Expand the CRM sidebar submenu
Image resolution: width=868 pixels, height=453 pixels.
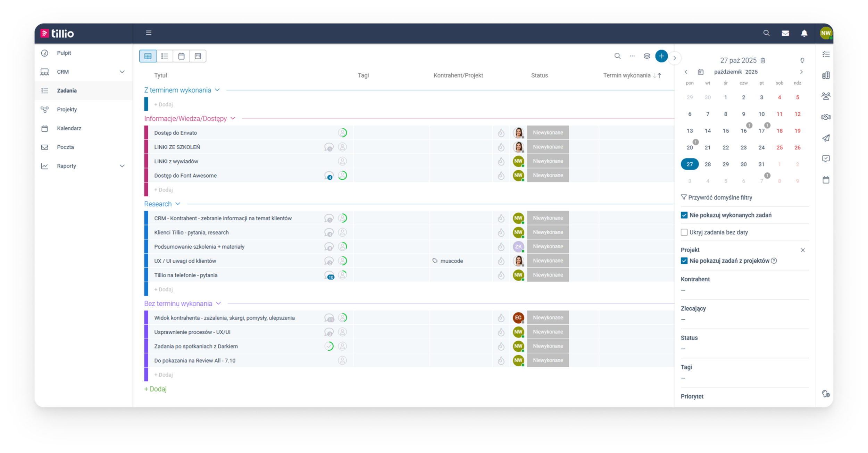(122, 72)
